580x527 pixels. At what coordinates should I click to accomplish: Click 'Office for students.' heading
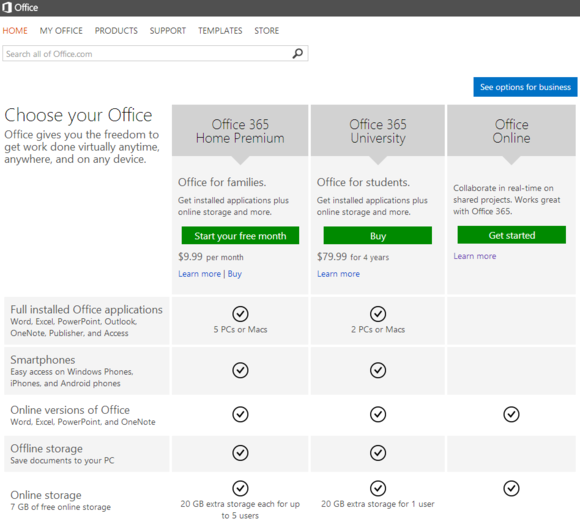click(363, 182)
